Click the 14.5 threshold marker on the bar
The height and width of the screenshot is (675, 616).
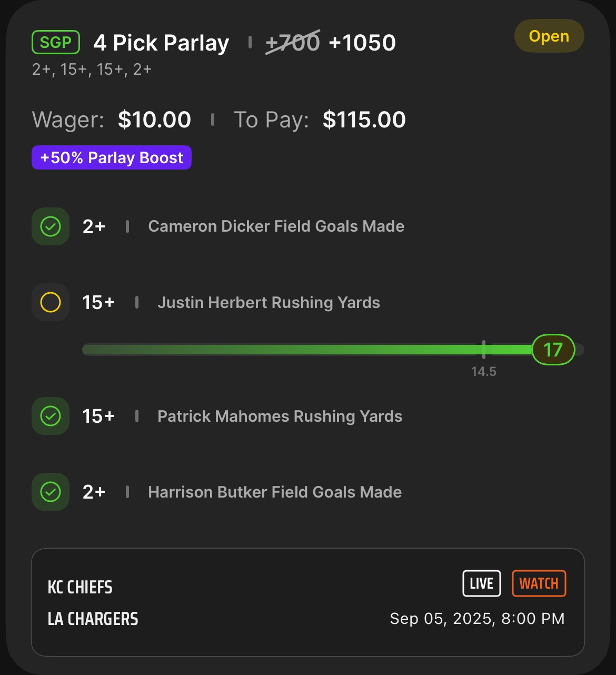484,351
